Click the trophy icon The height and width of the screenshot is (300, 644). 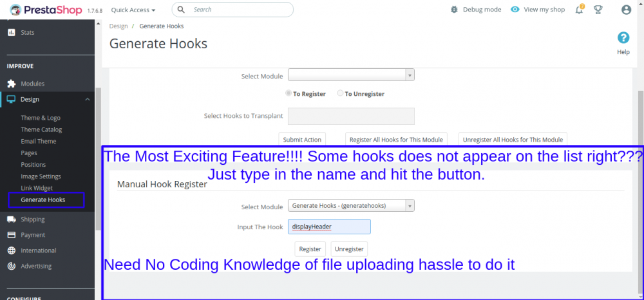[x=598, y=10]
